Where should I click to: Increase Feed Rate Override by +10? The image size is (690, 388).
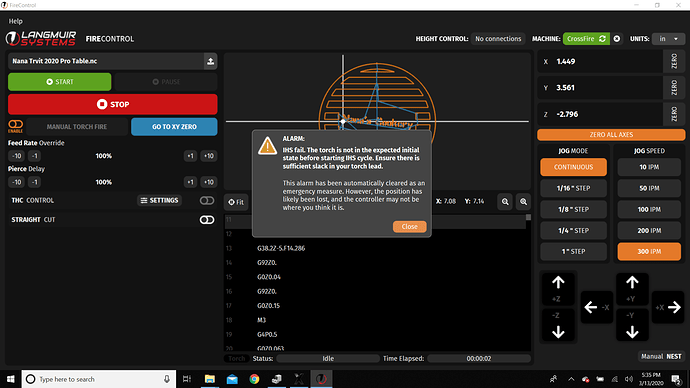[x=209, y=156]
